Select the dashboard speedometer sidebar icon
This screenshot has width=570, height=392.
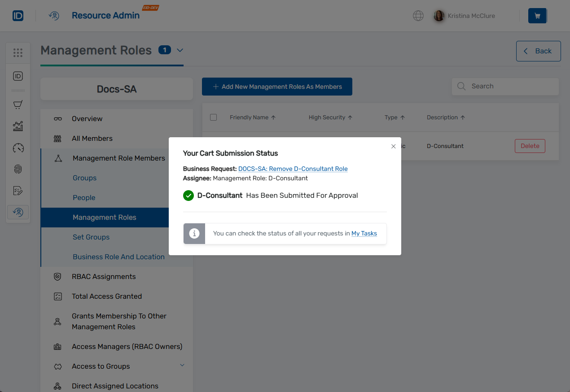click(18, 148)
